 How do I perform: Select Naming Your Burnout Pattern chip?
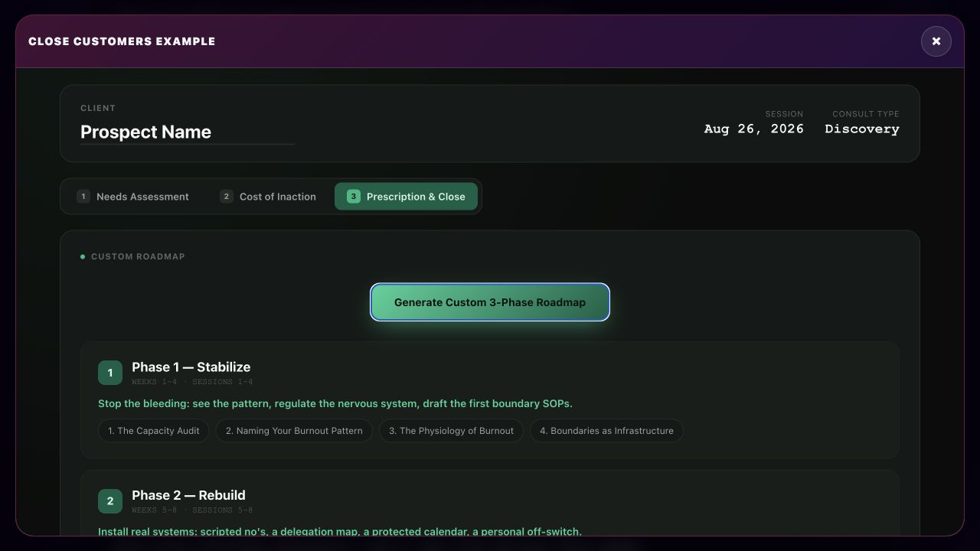(x=294, y=431)
